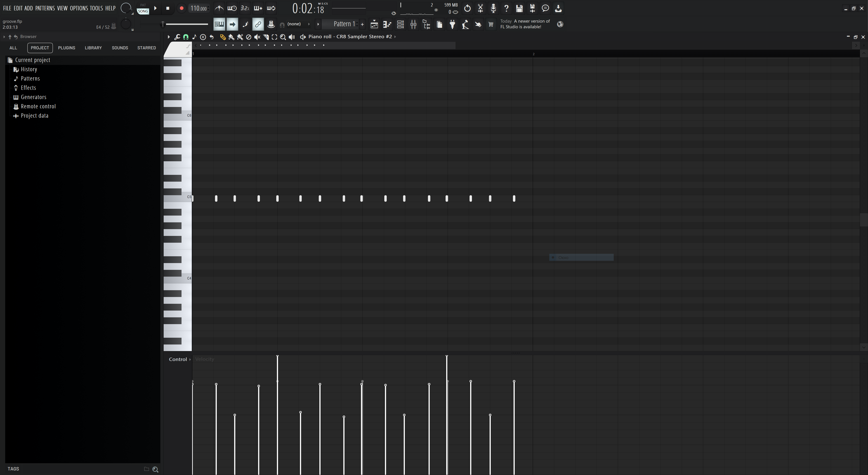
Task: Select the Zoom tool in piano roll
Action: [x=283, y=37]
